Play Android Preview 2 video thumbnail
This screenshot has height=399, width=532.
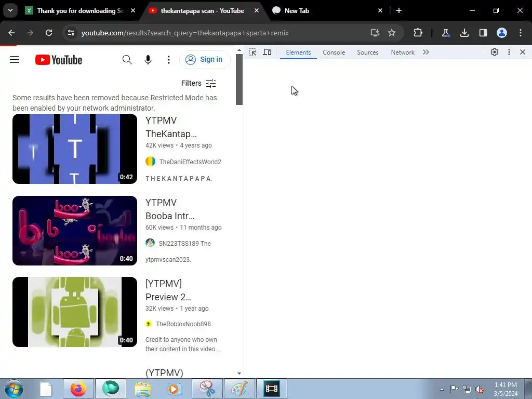point(75,312)
